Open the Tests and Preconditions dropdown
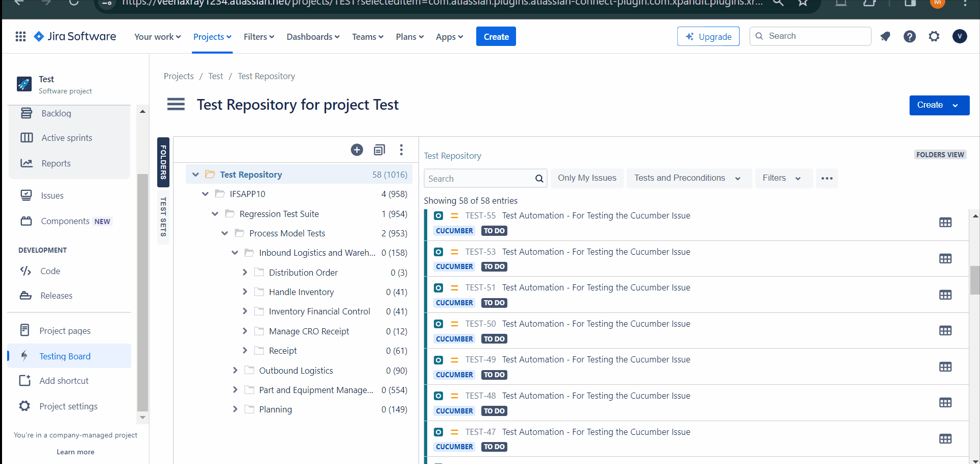This screenshot has width=980, height=464. [x=689, y=178]
